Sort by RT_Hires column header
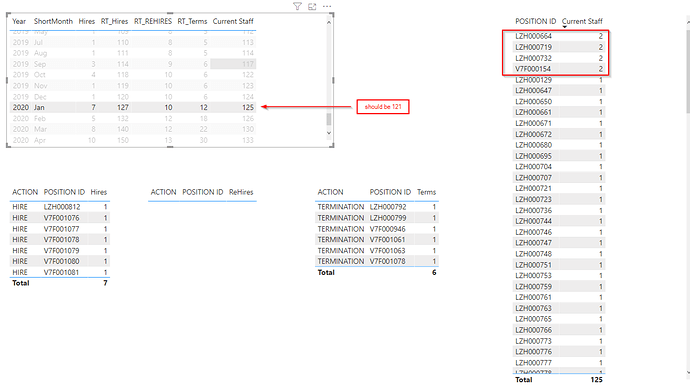Screen dimensions: 690x386 pos(114,21)
